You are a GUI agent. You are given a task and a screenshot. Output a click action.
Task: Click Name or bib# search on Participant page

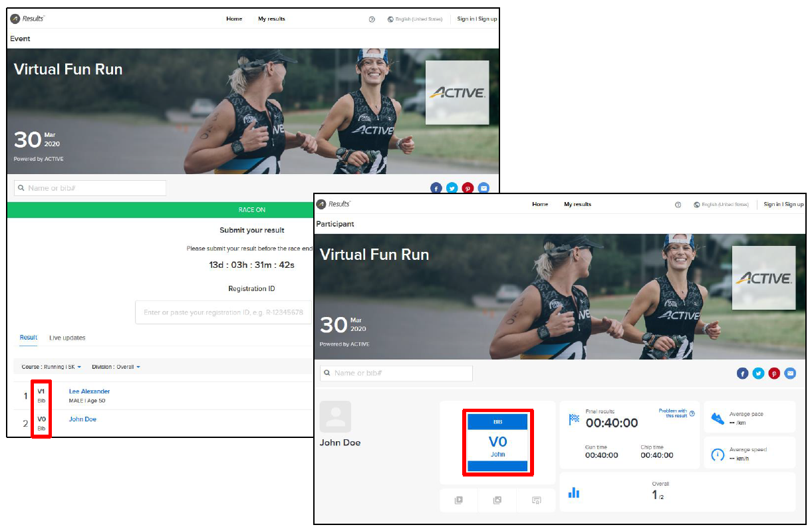pyautogui.click(x=396, y=373)
